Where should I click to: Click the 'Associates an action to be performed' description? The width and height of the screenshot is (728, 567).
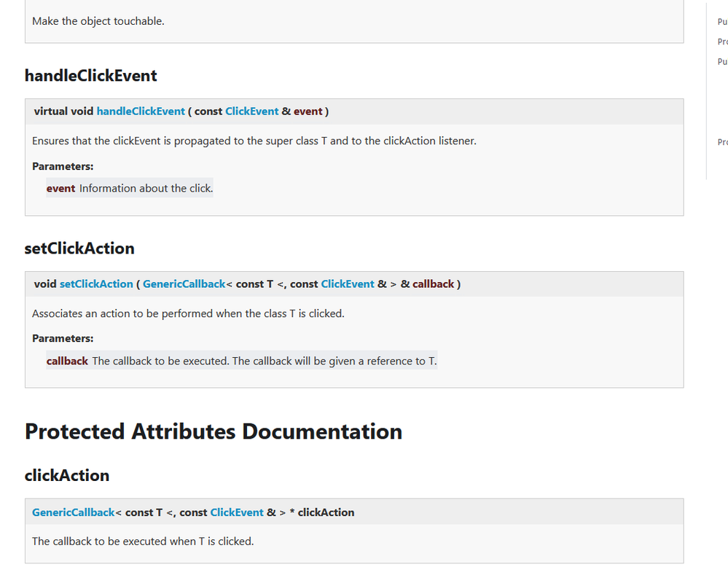[x=188, y=313]
